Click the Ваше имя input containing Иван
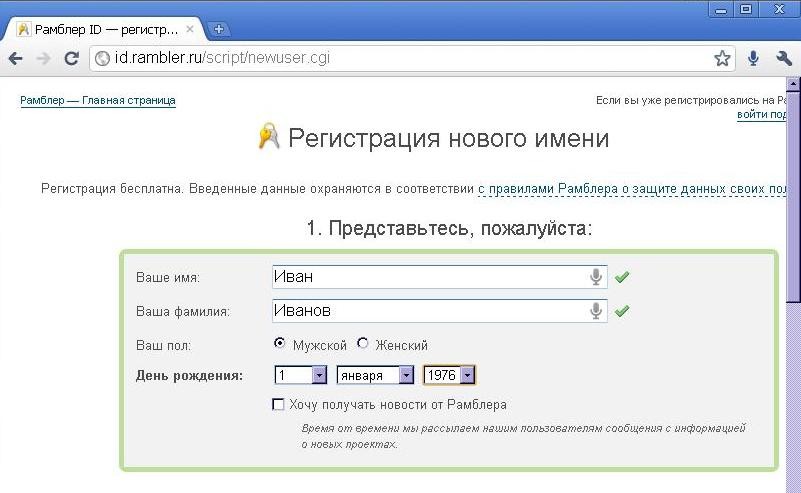This screenshot has width=801, height=493. coord(440,277)
